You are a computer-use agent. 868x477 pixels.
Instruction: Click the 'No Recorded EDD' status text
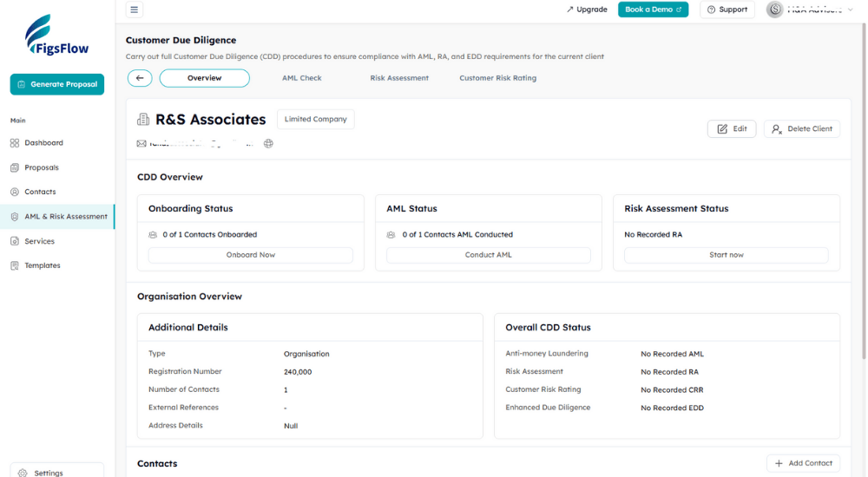tap(672, 408)
